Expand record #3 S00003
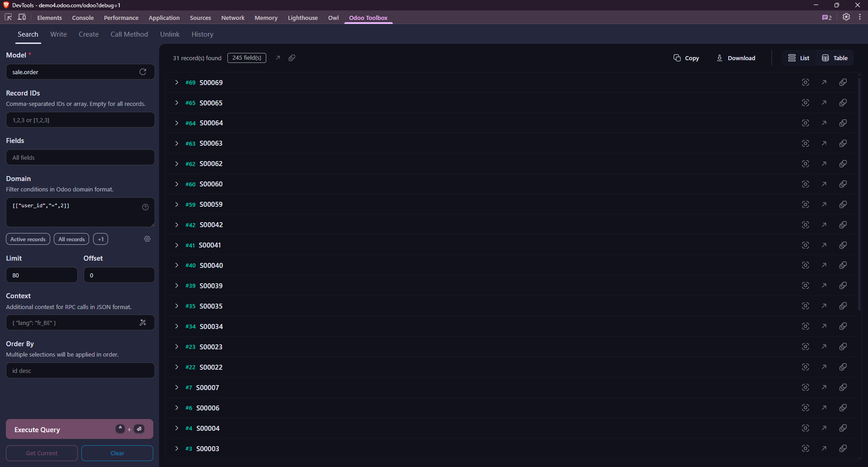The image size is (868, 467). [176, 448]
